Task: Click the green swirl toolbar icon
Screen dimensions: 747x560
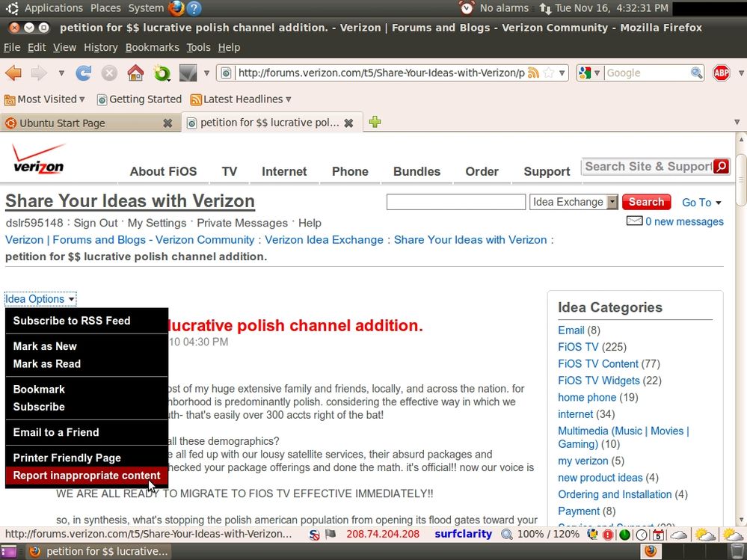Action: [x=162, y=73]
